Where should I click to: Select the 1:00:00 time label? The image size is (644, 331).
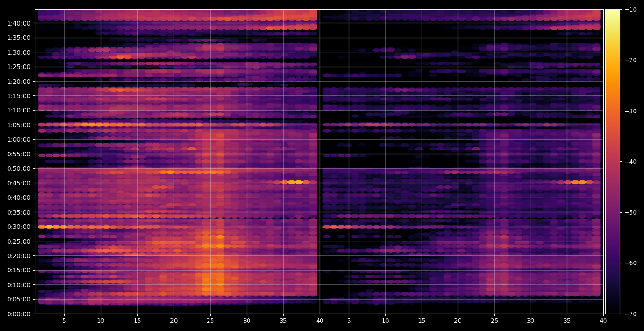19,139
